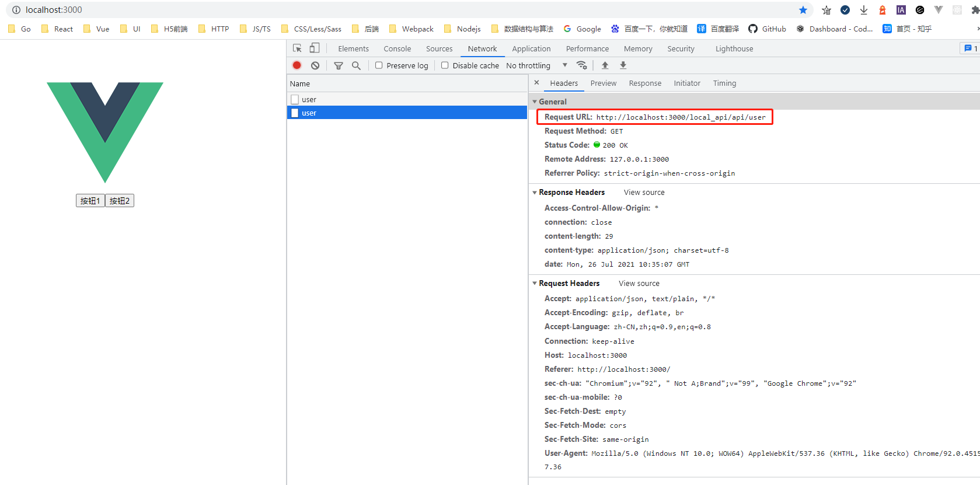
Task: Click the 按钮2 button
Action: [120, 201]
